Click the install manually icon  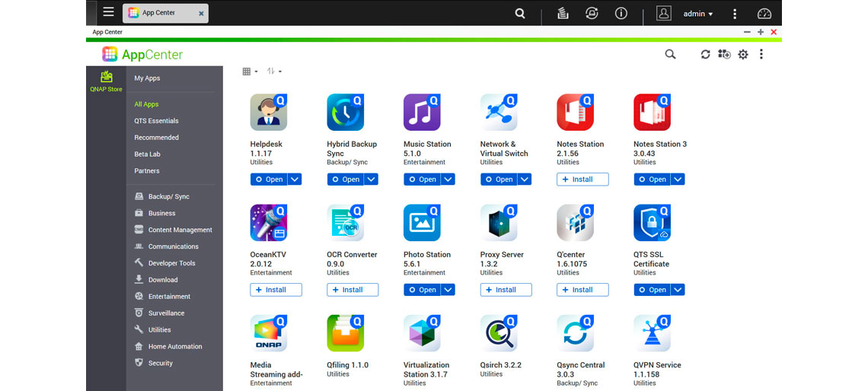pyautogui.click(x=724, y=54)
